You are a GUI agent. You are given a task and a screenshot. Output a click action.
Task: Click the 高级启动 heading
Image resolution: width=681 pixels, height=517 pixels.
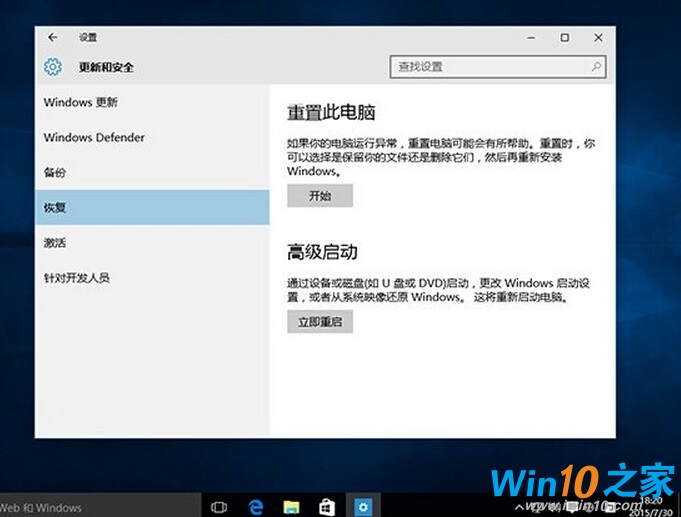click(322, 252)
